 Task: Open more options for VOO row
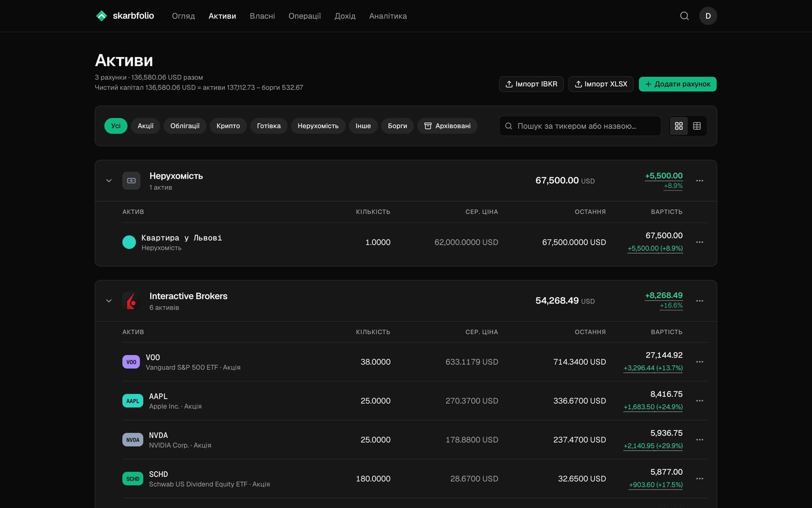point(700,362)
